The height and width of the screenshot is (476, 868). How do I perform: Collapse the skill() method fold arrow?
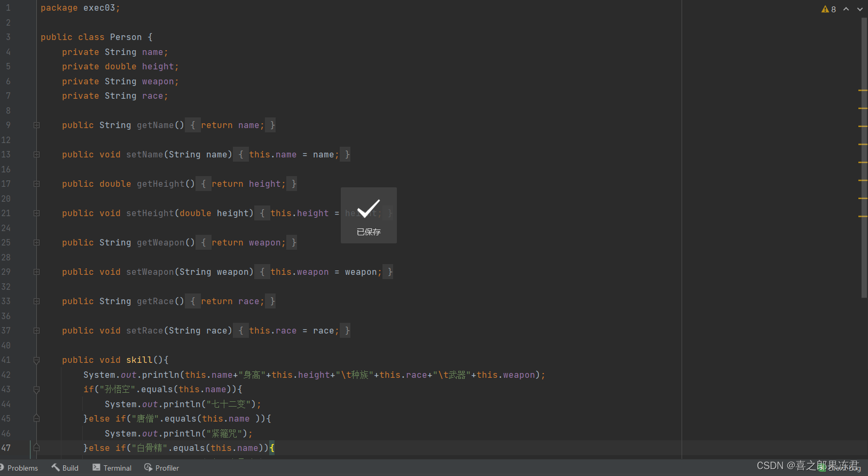click(x=36, y=360)
